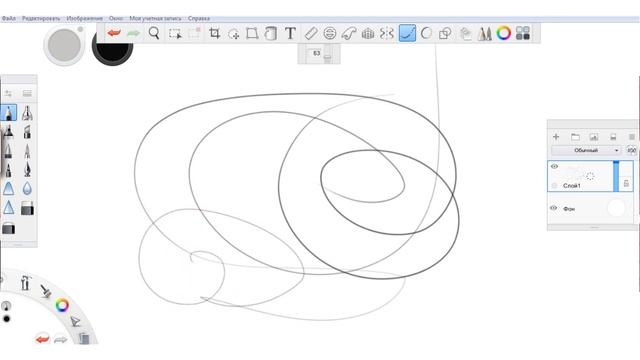
Task: Open the lagoon paintbrush icon
Action: (x=45, y=291)
